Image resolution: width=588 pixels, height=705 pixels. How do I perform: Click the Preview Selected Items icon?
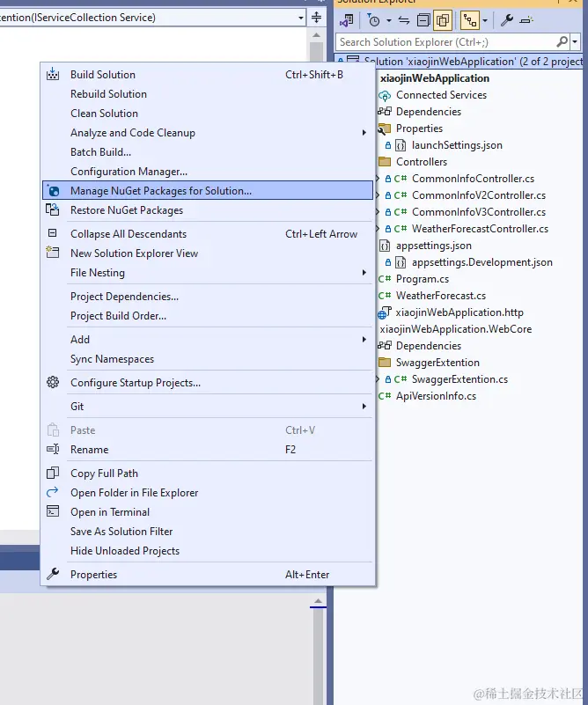coord(526,20)
